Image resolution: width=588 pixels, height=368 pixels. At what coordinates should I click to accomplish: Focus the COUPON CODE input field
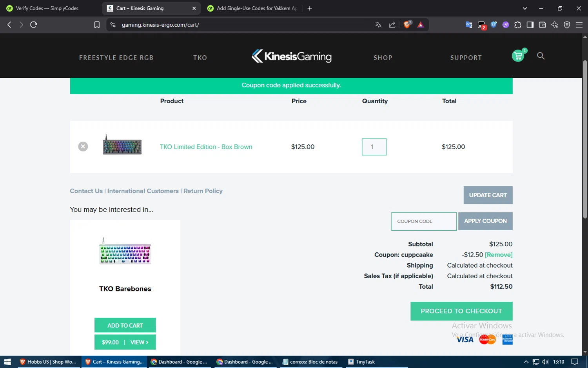click(424, 221)
